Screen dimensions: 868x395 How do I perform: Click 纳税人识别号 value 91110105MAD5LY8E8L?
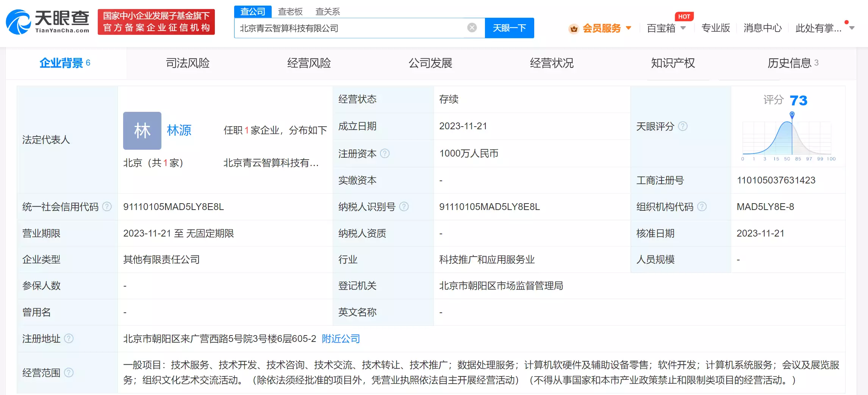[490, 207]
